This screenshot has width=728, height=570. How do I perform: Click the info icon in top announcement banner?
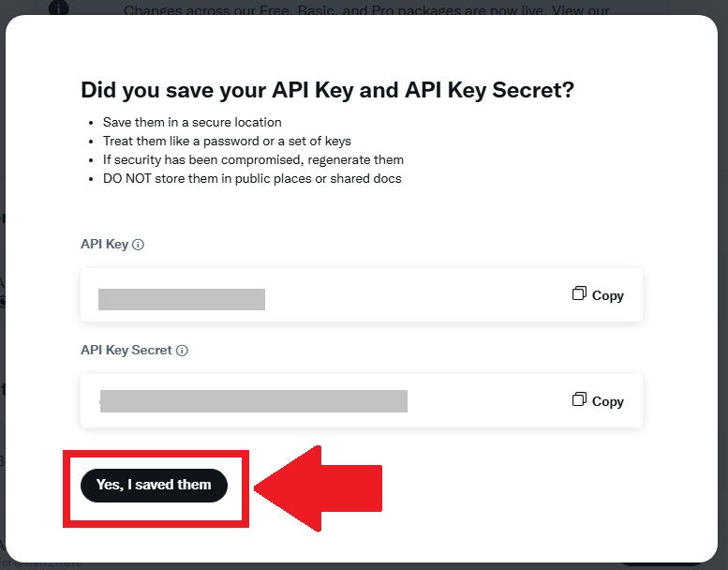click(x=58, y=7)
